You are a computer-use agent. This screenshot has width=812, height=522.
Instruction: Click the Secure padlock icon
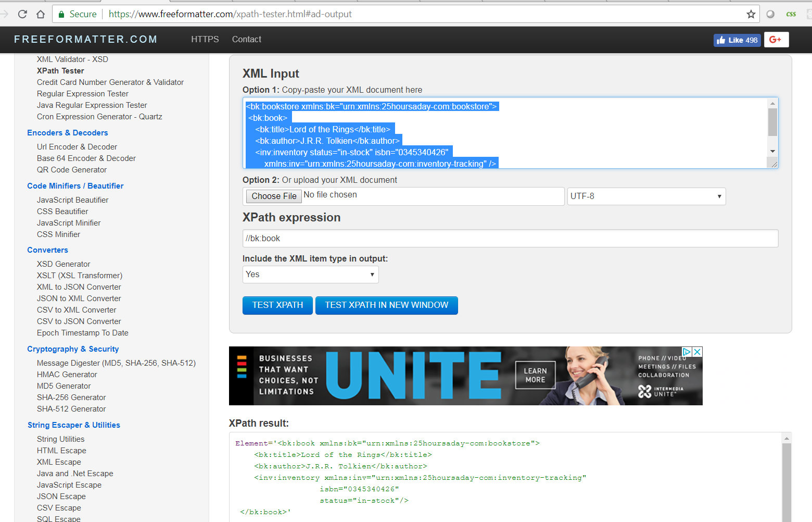click(x=61, y=14)
